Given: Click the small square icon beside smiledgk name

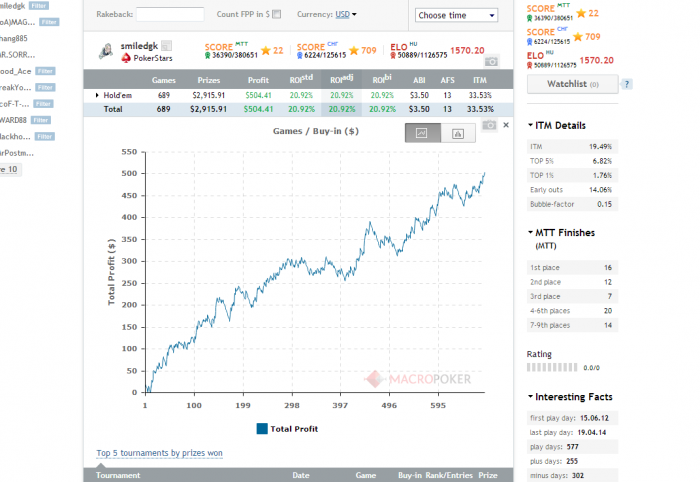Looking at the screenshot, I should pyautogui.click(x=167, y=46).
